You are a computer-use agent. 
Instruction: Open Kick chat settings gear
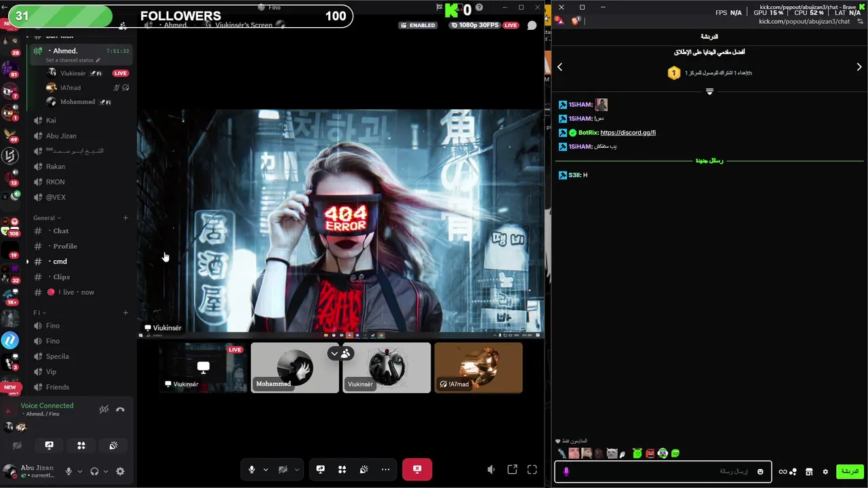pos(825,472)
